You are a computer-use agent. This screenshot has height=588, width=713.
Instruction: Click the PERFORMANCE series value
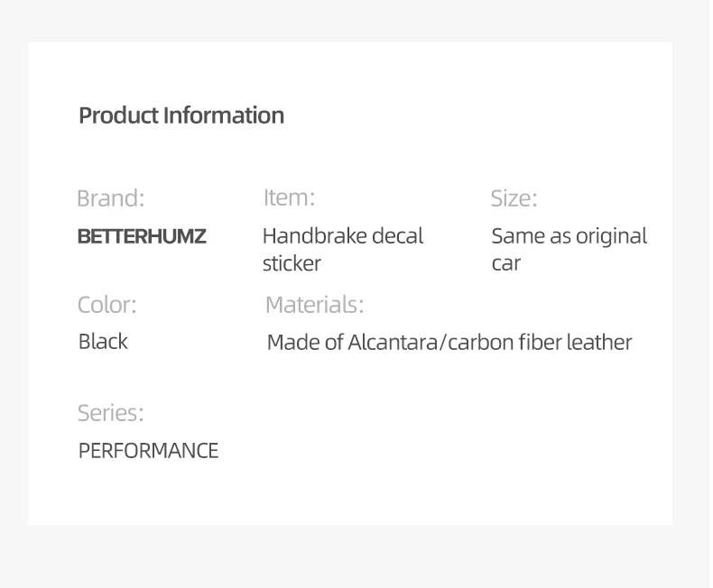tap(148, 451)
